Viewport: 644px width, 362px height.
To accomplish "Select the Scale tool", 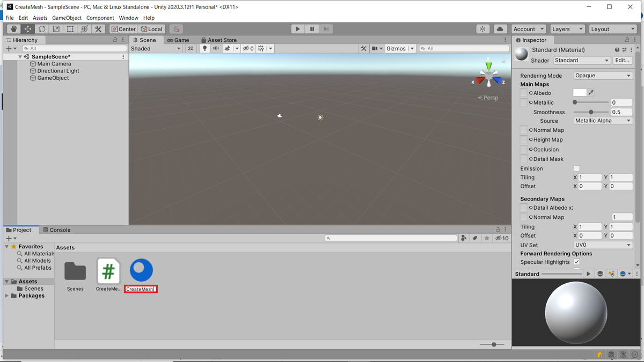I will 56,29.
